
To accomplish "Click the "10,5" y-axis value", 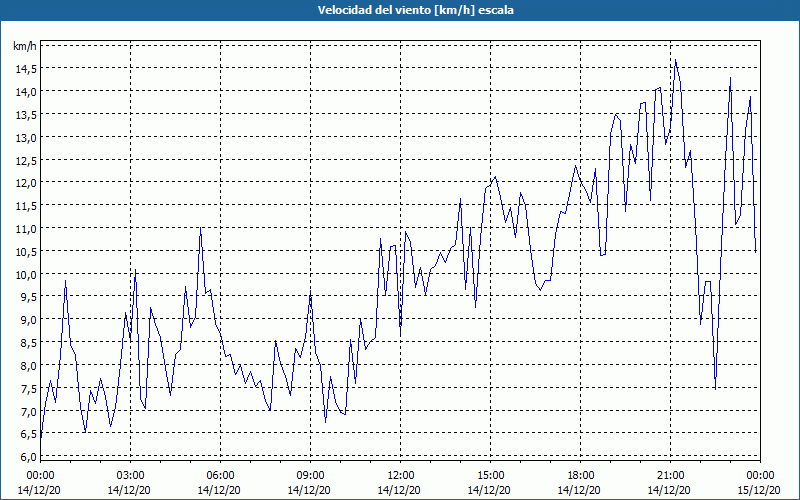I will pos(26,252).
